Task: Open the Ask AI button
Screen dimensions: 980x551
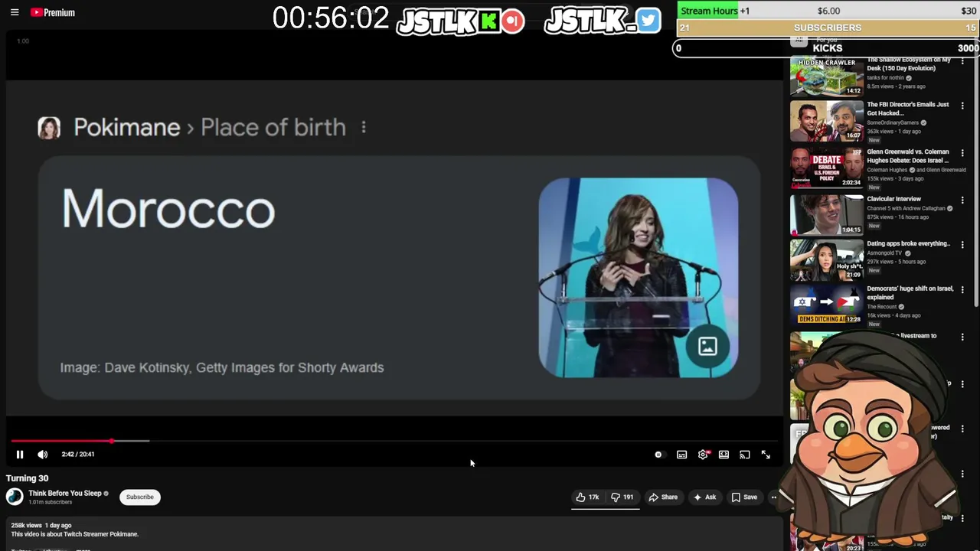Action: [704, 497]
